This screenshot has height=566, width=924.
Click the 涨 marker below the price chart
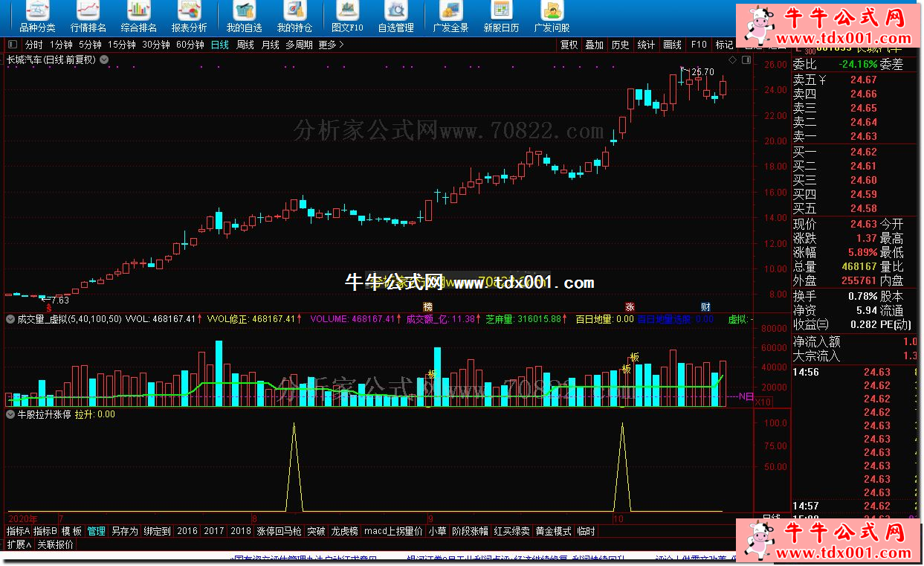(630, 306)
